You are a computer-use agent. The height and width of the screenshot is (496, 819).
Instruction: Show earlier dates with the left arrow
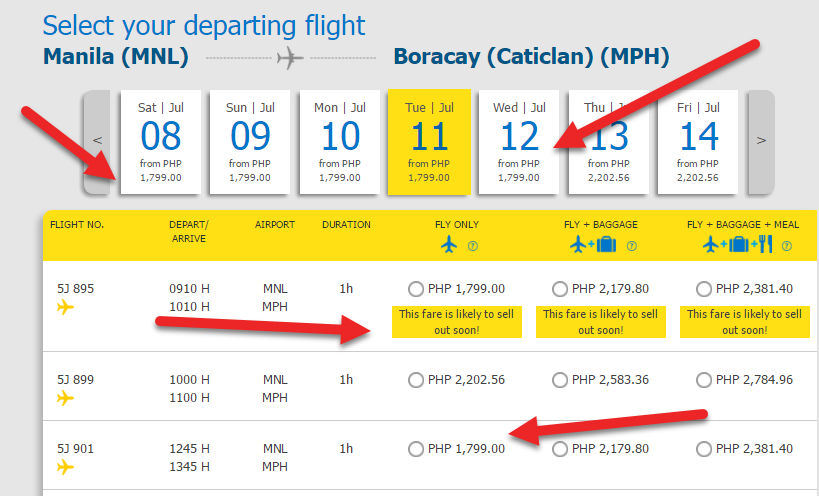pos(97,141)
